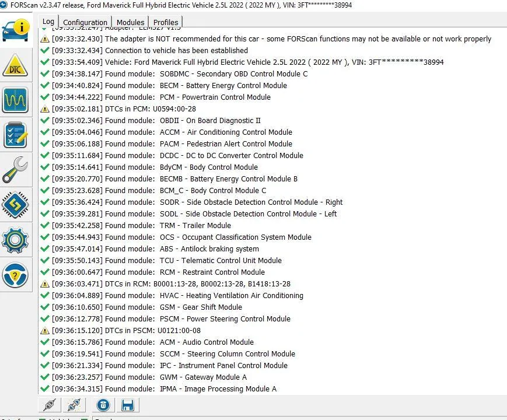Open the gear settings section

[15, 240]
